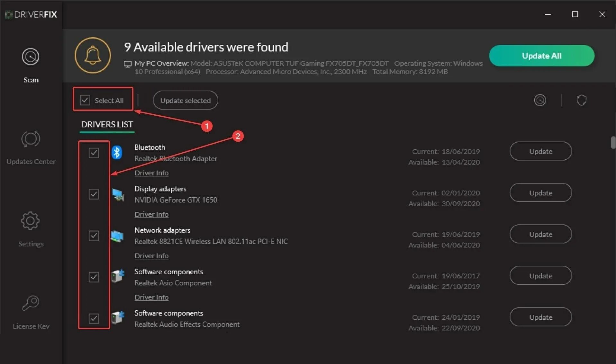Image resolution: width=616 pixels, height=364 pixels.
Task: Click the notification bell icon
Action: (x=93, y=55)
